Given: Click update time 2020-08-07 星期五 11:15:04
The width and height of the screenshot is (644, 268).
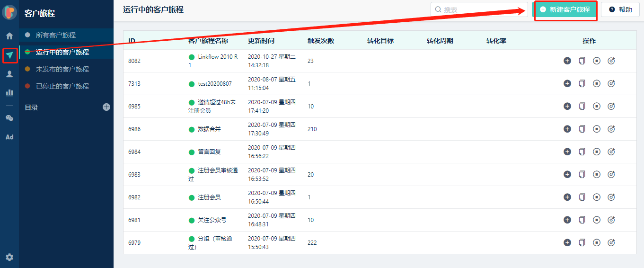Looking at the screenshot, I should (x=272, y=84).
